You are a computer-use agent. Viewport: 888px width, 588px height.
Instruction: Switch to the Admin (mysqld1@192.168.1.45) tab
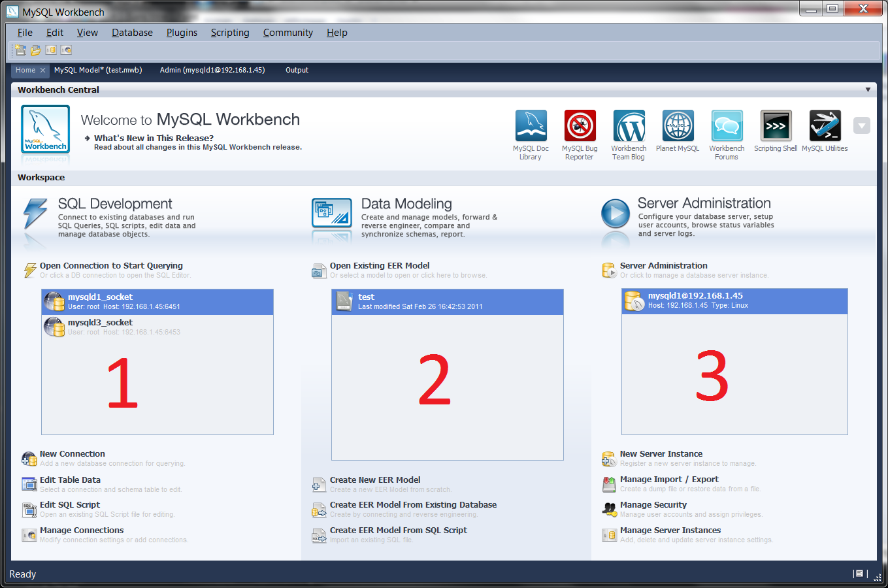[212, 70]
